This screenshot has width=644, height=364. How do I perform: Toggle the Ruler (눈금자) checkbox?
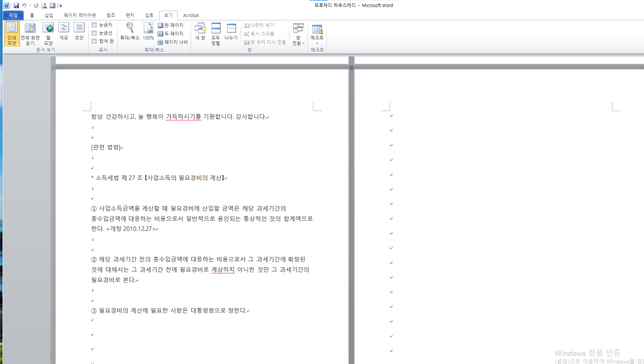(x=94, y=25)
